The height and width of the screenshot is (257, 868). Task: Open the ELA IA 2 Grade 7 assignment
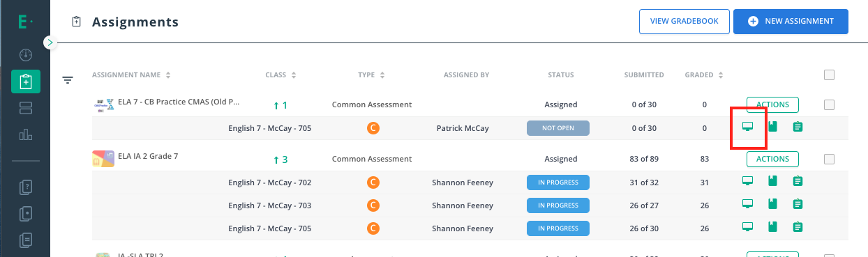[148, 156]
